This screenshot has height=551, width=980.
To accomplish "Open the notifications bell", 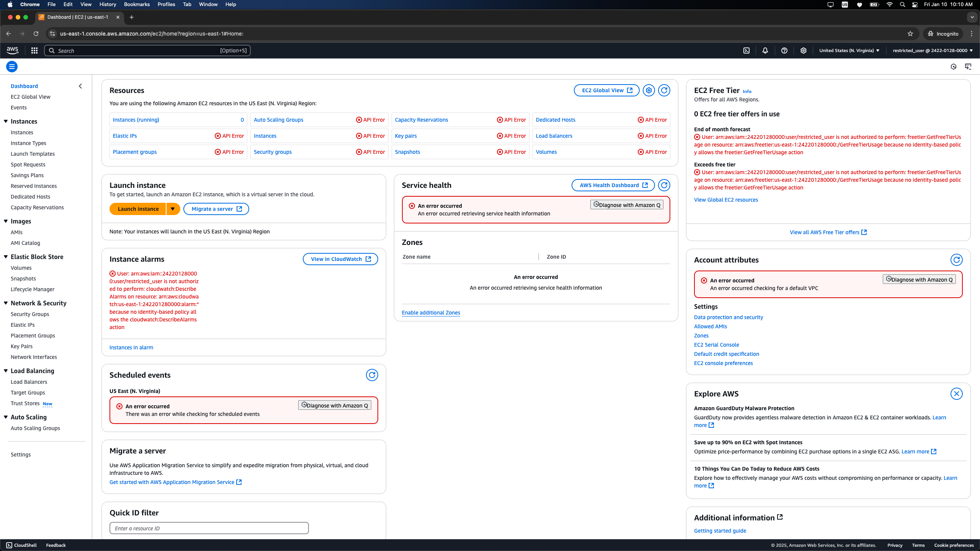I will 765,51.
